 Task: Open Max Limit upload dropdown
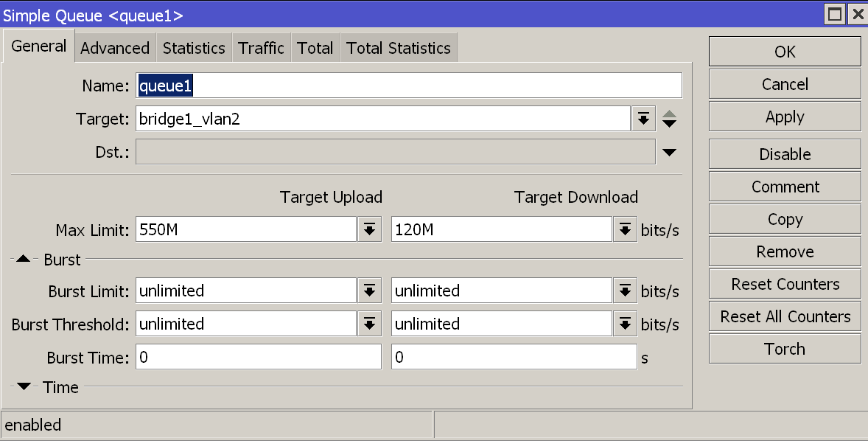[369, 229]
